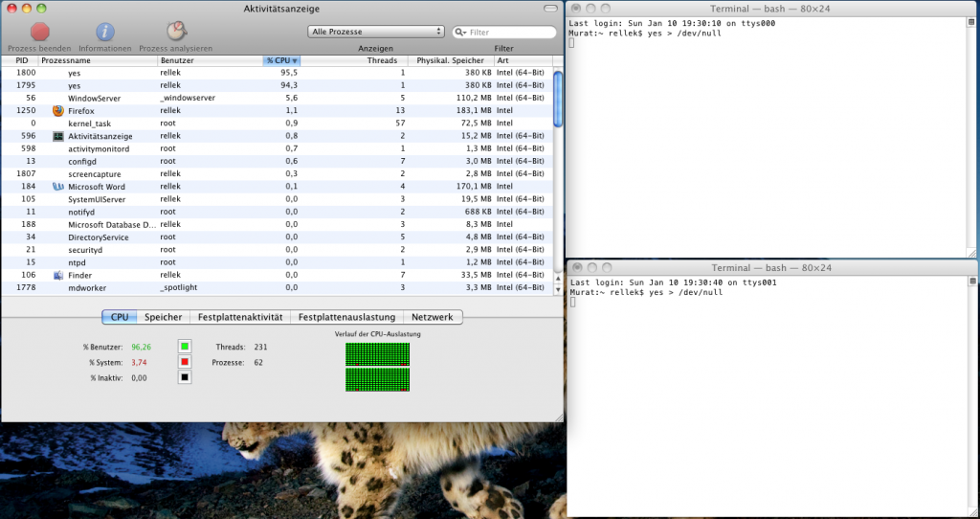Click the Benutzer column header
The image size is (980, 519).
210,60
